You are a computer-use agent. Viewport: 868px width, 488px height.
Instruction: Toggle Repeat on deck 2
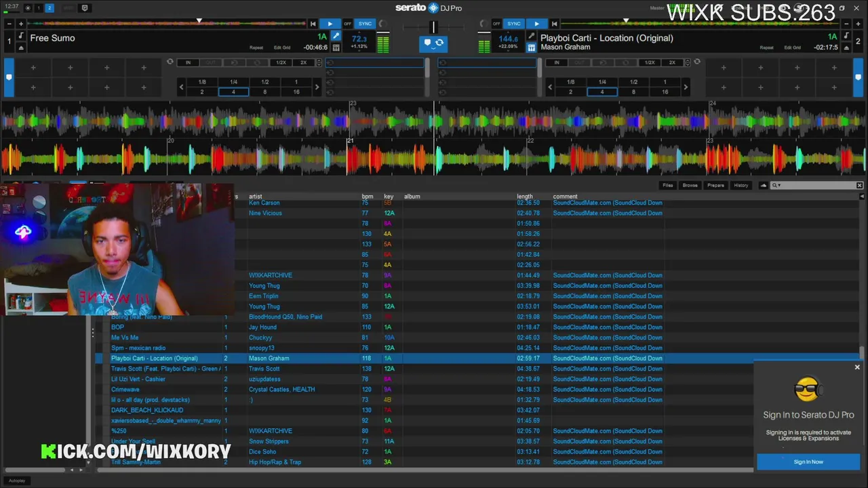(766, 47)
